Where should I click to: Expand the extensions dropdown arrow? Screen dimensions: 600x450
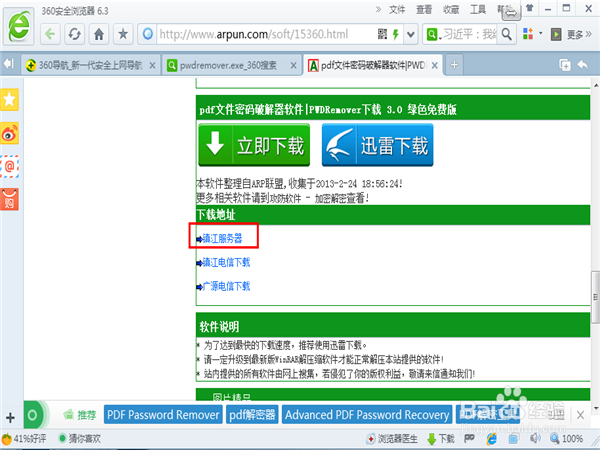point(541,33)
